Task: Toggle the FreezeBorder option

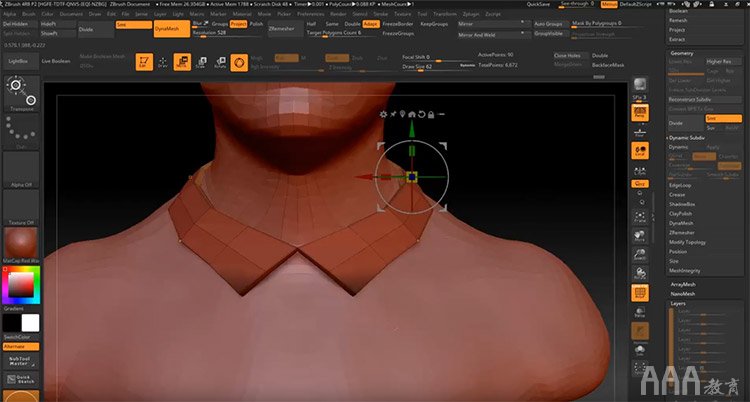Action: tap(398, 24)
